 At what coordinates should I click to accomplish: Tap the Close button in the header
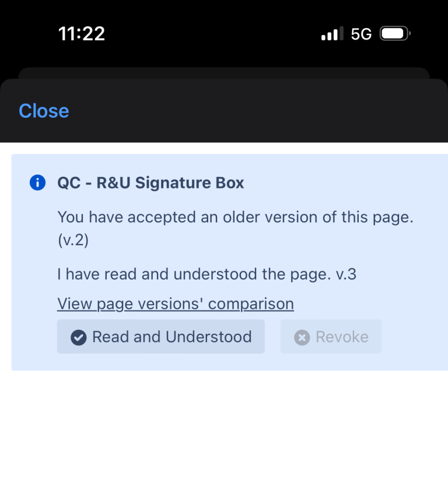point(44,111)
